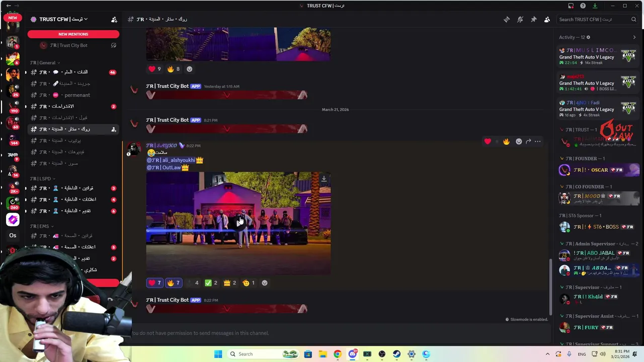The width and height of the screenshot is (644, 362).
Task: Jump to NEW MENTIONS
Action: click(73, 34)
